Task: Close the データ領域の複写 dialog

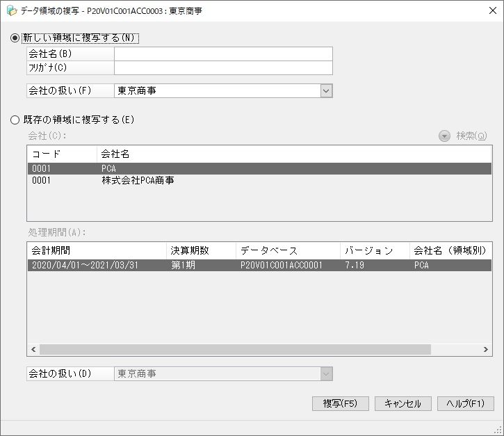Action: point(492,10)
